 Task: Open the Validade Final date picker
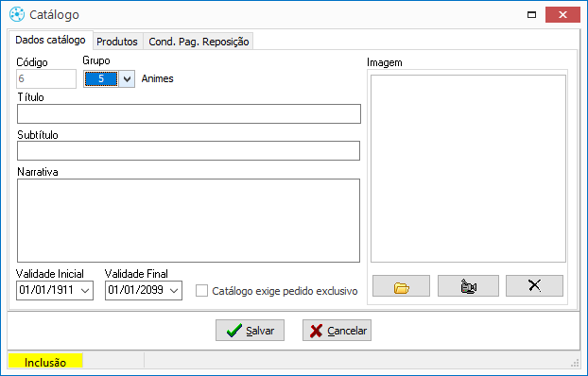[x=174, y=291]
